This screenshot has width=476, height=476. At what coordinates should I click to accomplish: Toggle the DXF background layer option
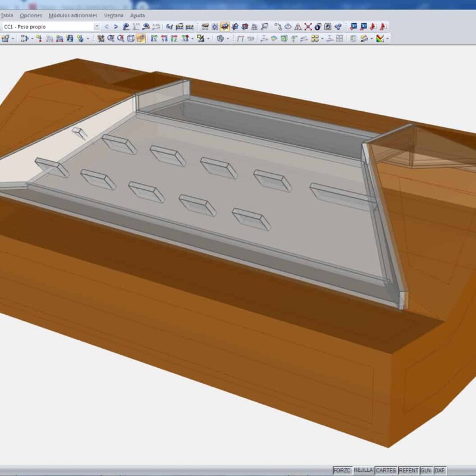440,471
